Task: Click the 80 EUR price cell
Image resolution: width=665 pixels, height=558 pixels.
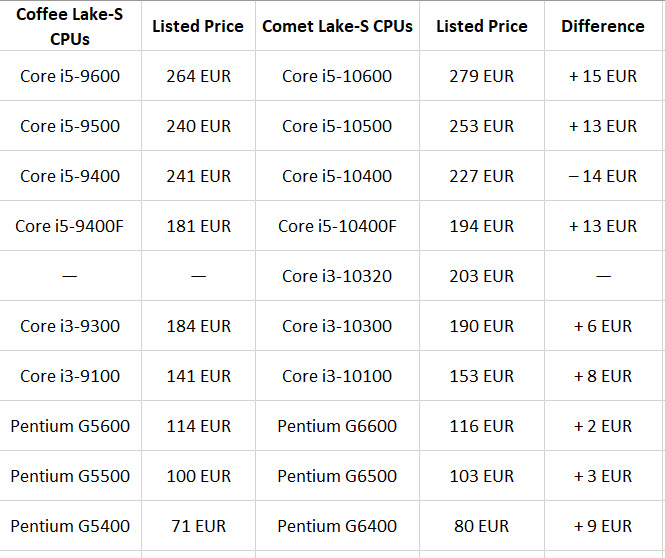Action: (x=482, y=526)
